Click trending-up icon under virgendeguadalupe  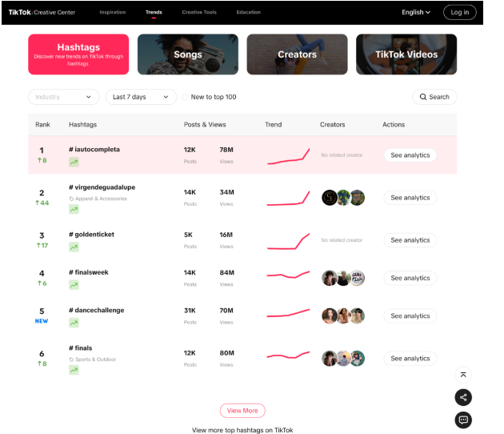(x=74, y=210)
